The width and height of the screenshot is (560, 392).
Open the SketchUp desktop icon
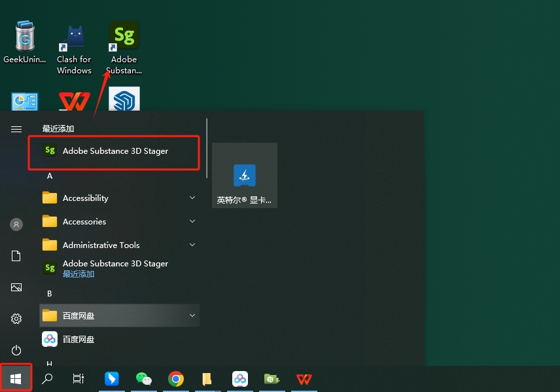click(x=124, y=99)
